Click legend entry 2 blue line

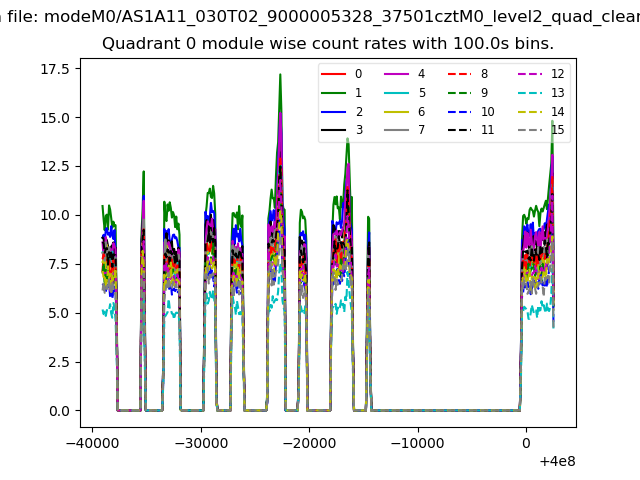point(333,112)
